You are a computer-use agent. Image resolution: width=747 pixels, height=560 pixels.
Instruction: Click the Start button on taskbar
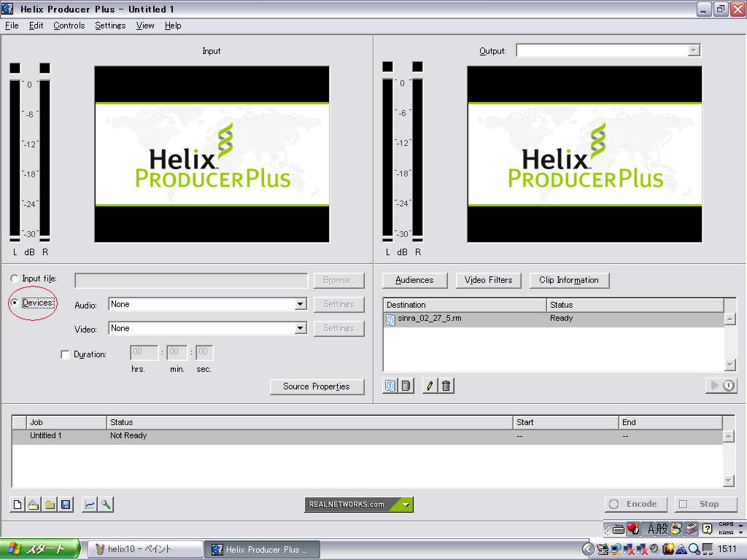point(40,549)
